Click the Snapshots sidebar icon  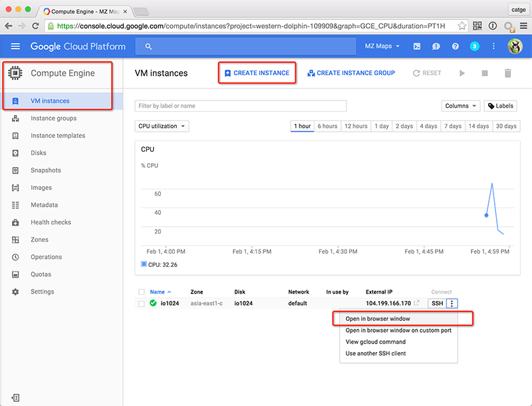[15, 170]
